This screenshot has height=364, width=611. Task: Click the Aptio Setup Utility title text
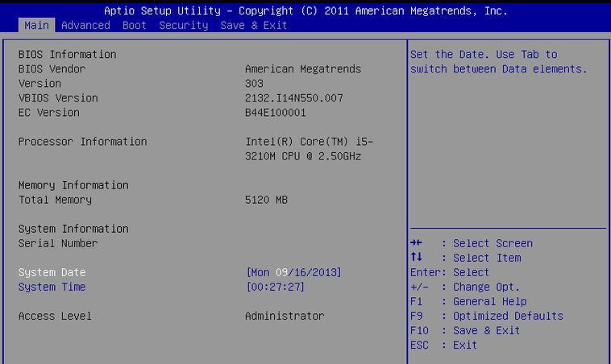[305, 11]
